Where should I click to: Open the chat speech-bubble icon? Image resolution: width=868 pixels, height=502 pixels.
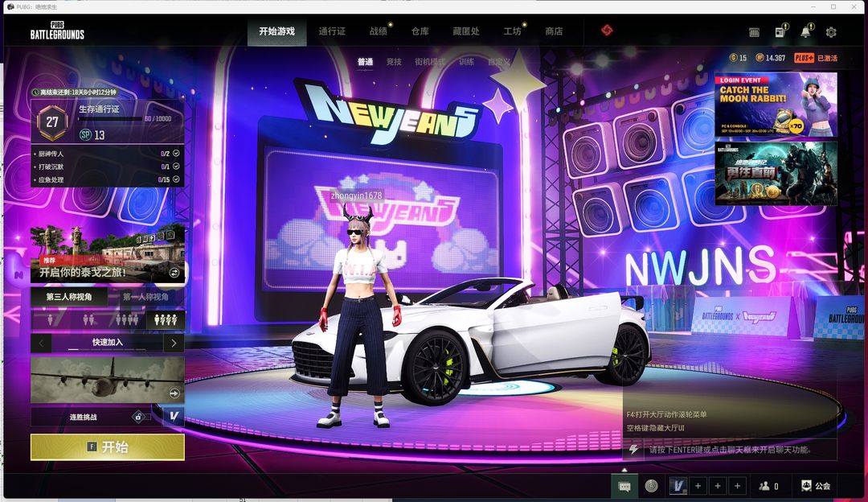[x=624, y=486]
